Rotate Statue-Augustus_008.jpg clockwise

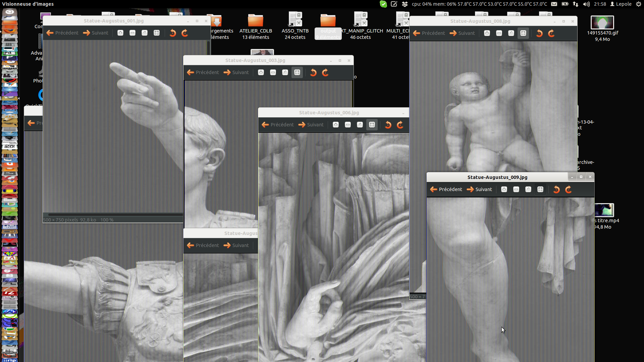coord(551,33)
